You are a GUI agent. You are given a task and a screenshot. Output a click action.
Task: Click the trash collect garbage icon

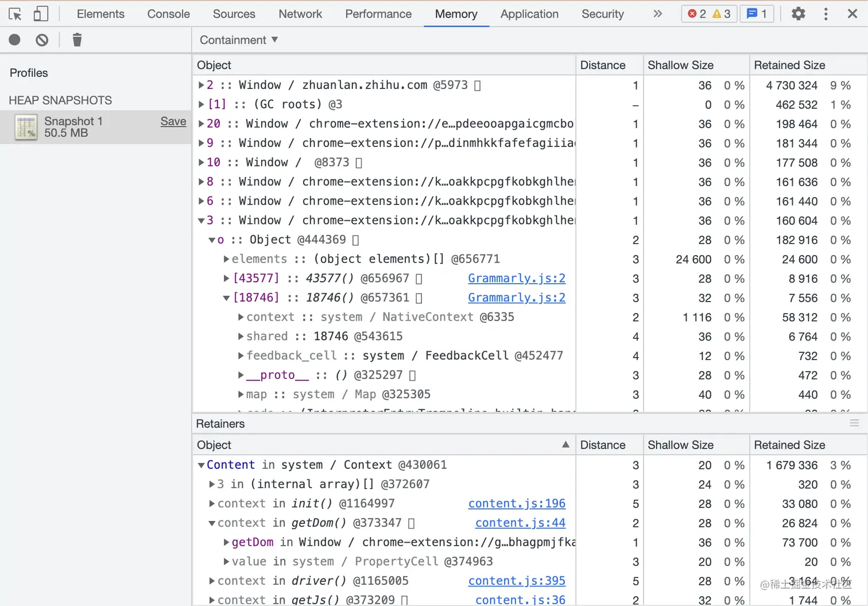[x=77, y=40]
